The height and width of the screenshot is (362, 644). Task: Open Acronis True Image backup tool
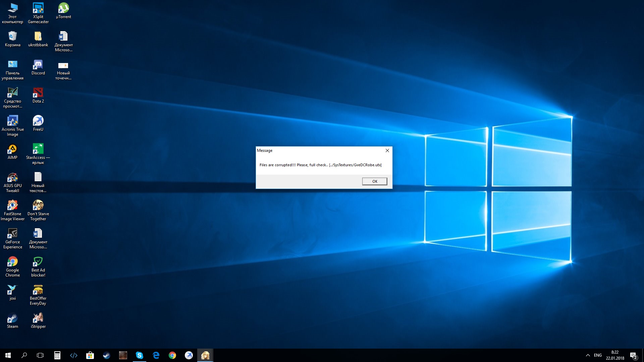tap(12, 120)
